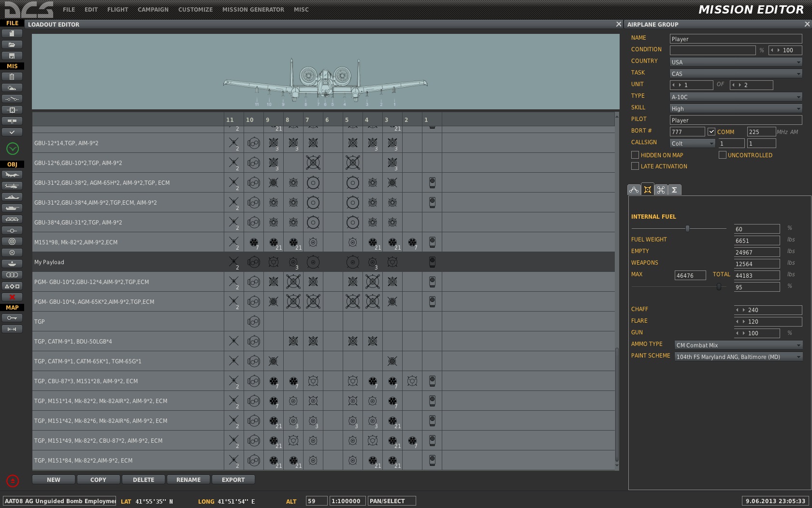Image resolution: width=812 pixels, height=508 pixels.
Task: Select the tank ground vehicle object tool
Action: (12, 208)
